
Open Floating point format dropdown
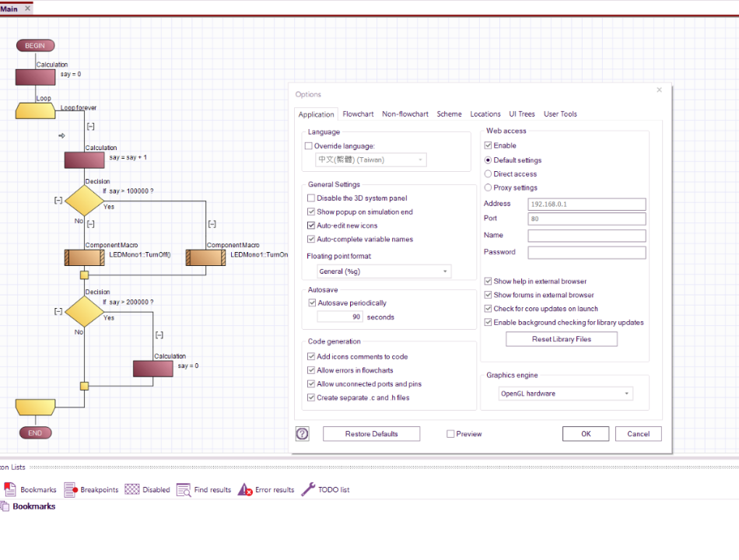pos(384,271)
